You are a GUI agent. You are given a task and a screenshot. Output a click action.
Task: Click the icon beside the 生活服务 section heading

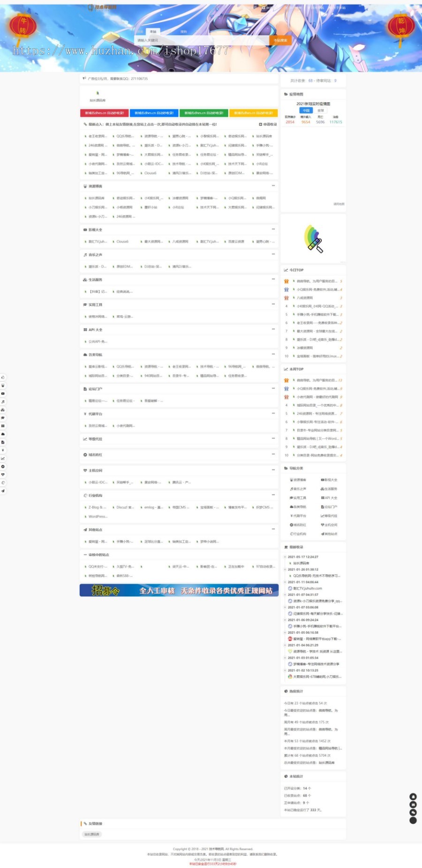pyautogui.click(x=85, y=280)
